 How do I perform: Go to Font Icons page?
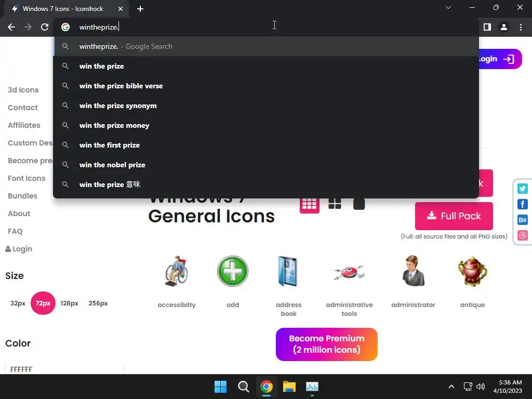pyautogui.click(x=26, y=178)
